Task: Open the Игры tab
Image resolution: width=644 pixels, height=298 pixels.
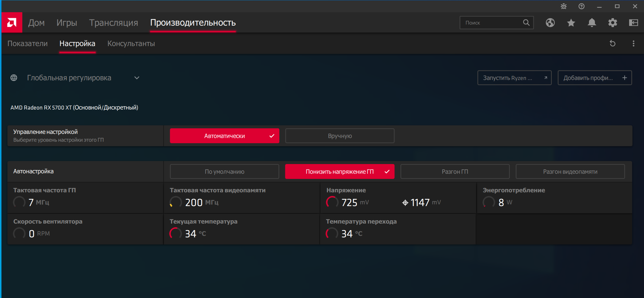Action: pyautogui.click(x=67, y=23)
